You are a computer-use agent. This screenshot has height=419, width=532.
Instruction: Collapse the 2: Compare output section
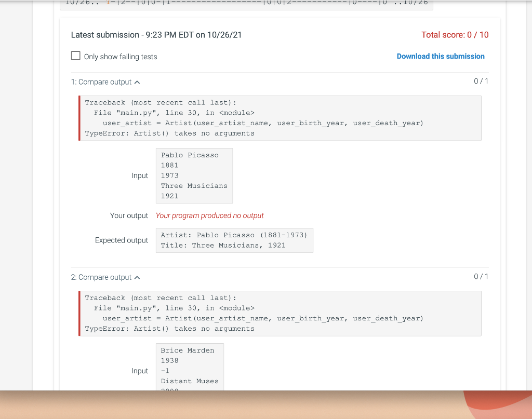pyautogui.click(x=105, y=277)
